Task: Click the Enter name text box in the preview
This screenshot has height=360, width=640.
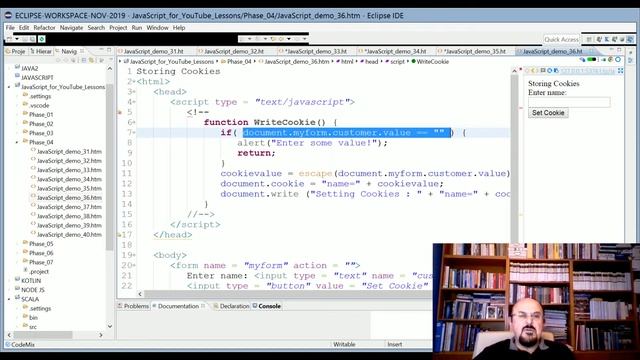Action: click(569, 102)
